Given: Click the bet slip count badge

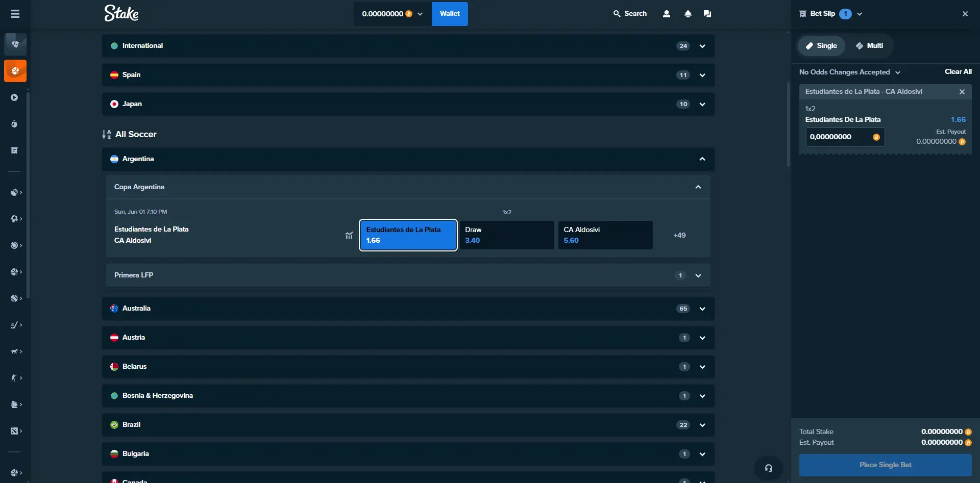Looking at the screenshot, I should click(x=845, y=14).
